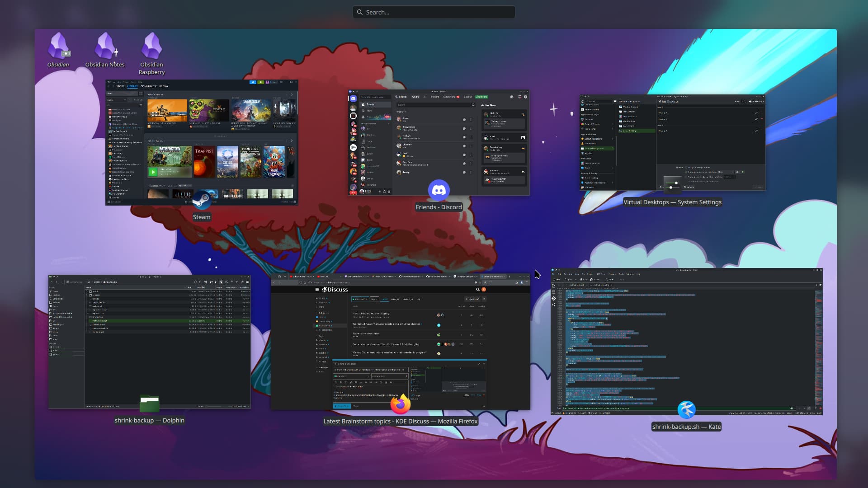Viewport: 868px width, 488px height.
Task: Click the 'Latest Brainstorm topics - KDE Discuss' caption
Action: pos(400,421)
